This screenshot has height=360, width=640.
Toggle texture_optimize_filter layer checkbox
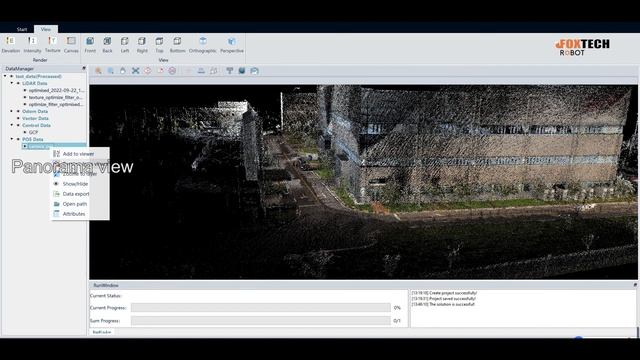(25, 97)
